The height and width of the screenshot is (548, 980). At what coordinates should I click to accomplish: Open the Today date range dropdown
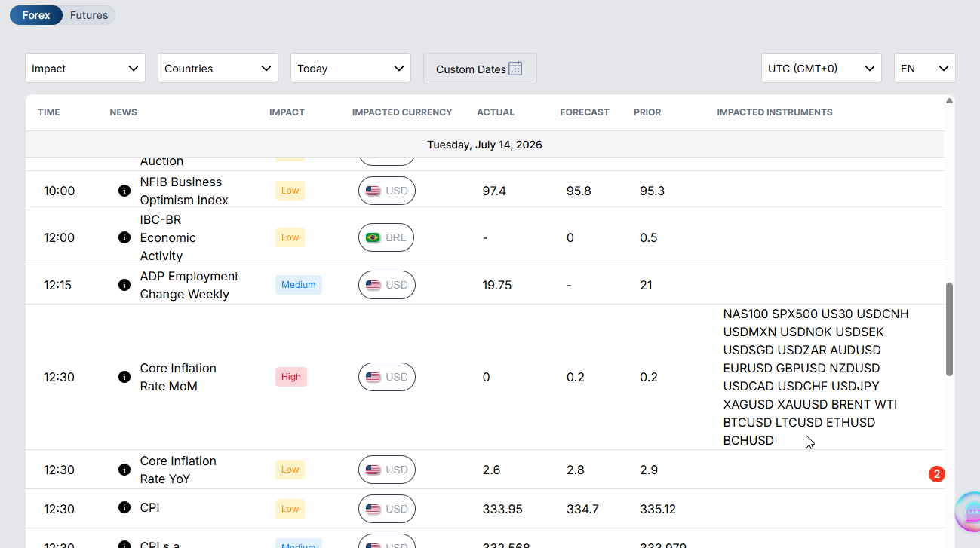point(351,68)
